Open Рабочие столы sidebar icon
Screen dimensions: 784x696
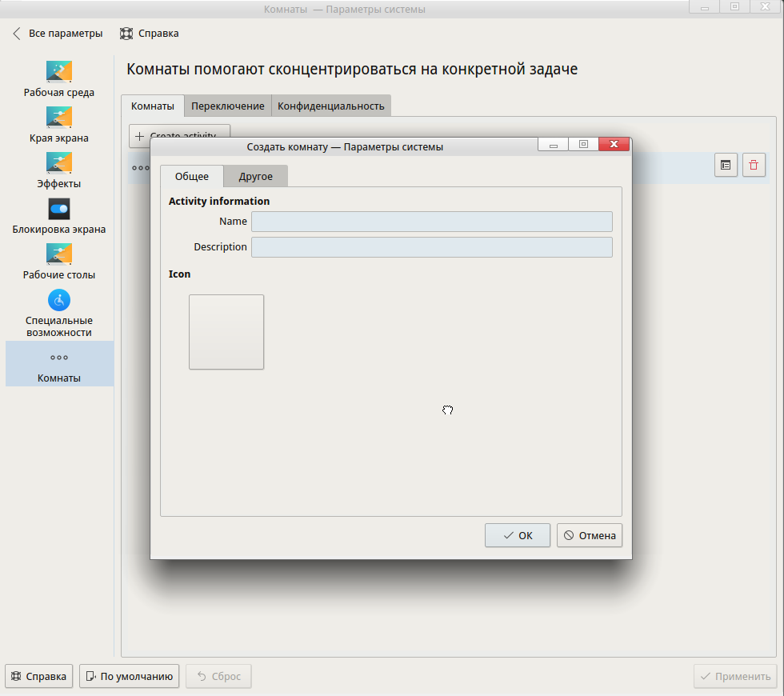(x=59, y=254)
